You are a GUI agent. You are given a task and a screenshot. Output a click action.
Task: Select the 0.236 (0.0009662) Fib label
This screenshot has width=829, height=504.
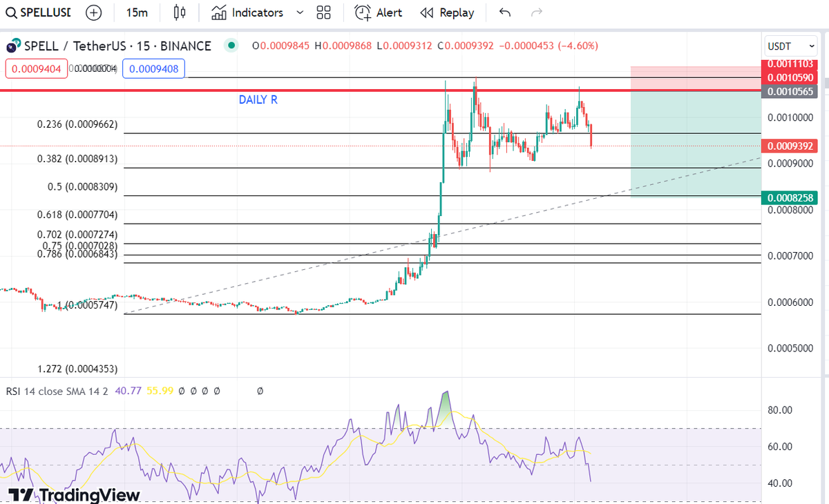click(x=77, y=124)
